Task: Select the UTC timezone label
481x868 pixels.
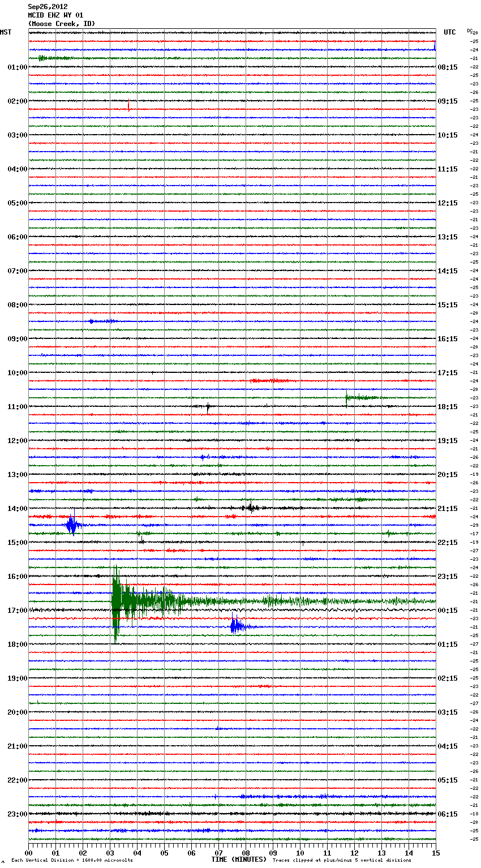Action: click(449, 32)
